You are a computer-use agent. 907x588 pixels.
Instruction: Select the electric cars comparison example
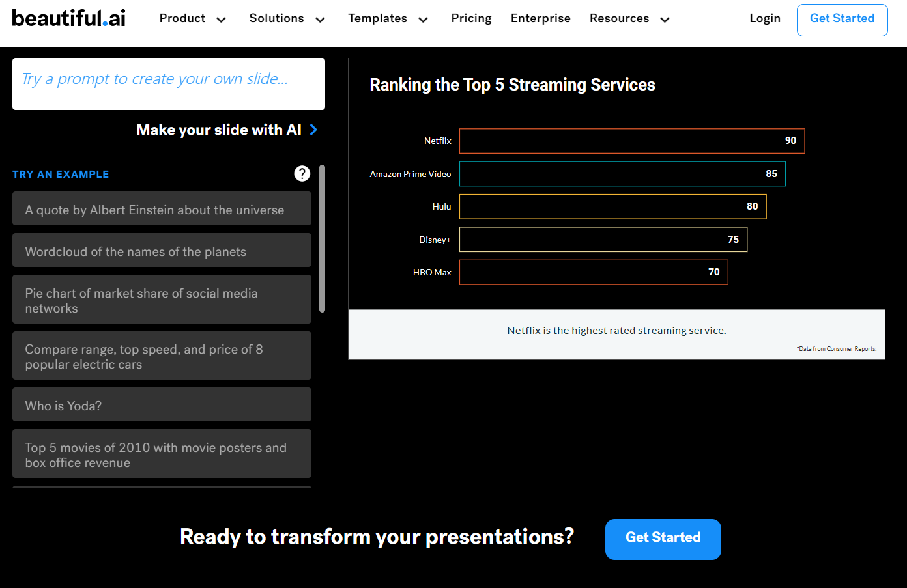pyautogui.click(x=162, y=356)
